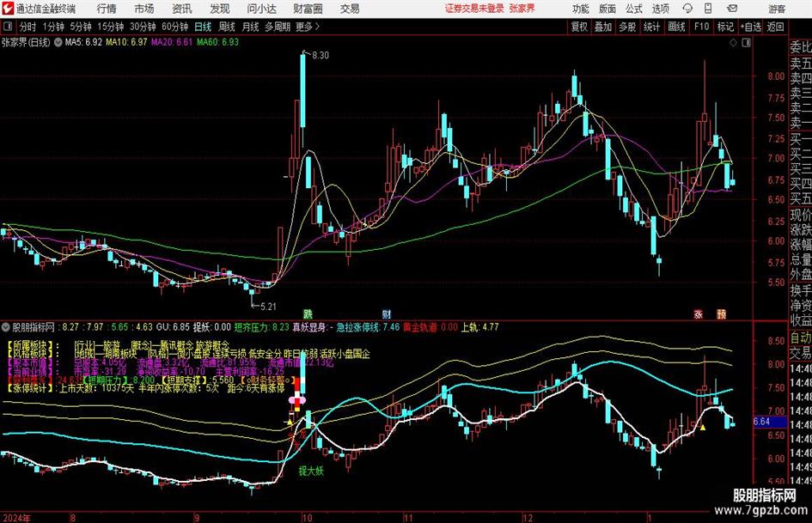Click the MA10: 6.97 legend value
The height and width of the screenshot is (523, 812).
(127, 42)
